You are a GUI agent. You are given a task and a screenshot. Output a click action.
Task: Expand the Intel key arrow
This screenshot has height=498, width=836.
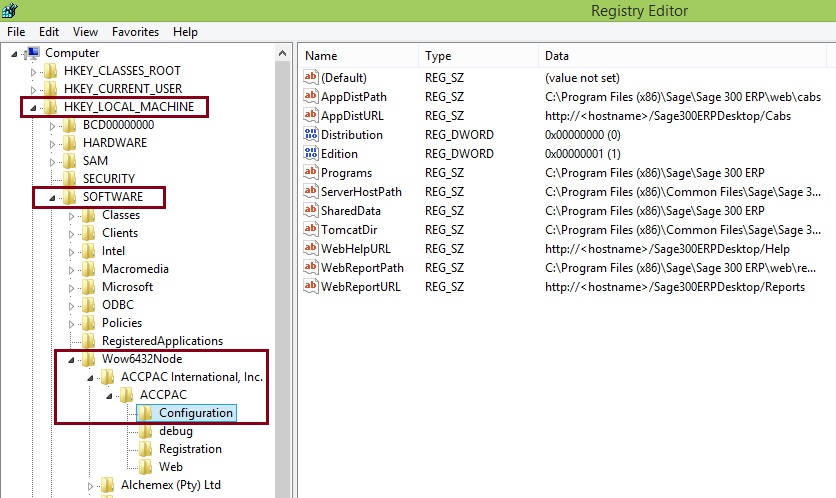(71, 252)
